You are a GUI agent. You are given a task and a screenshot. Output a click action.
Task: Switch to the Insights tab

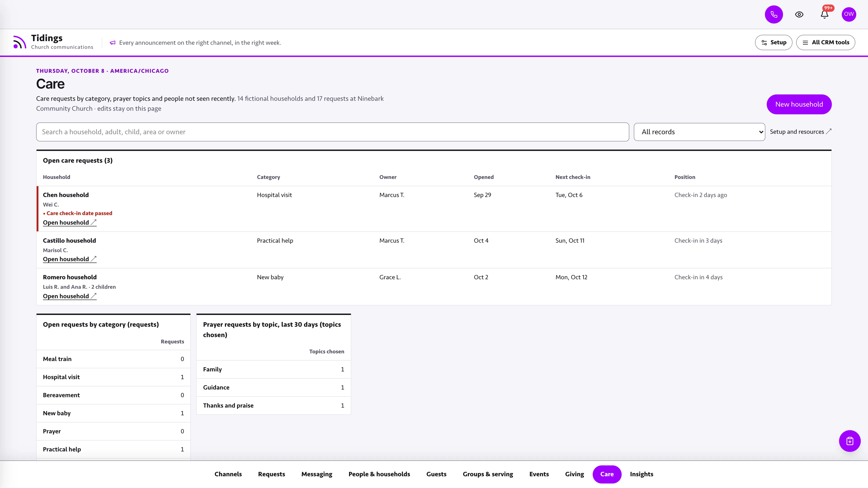pyautogui.click(x=642, y=474)
